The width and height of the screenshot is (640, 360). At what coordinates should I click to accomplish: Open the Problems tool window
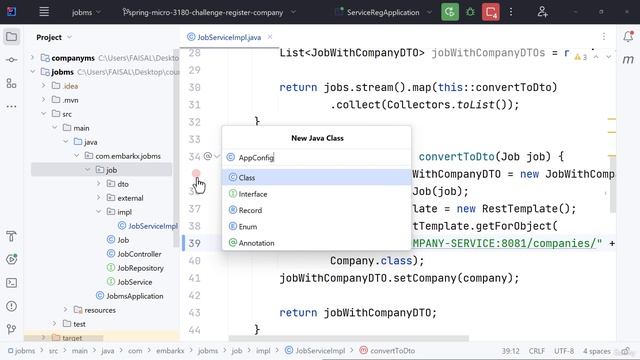(x=11, y=306)
